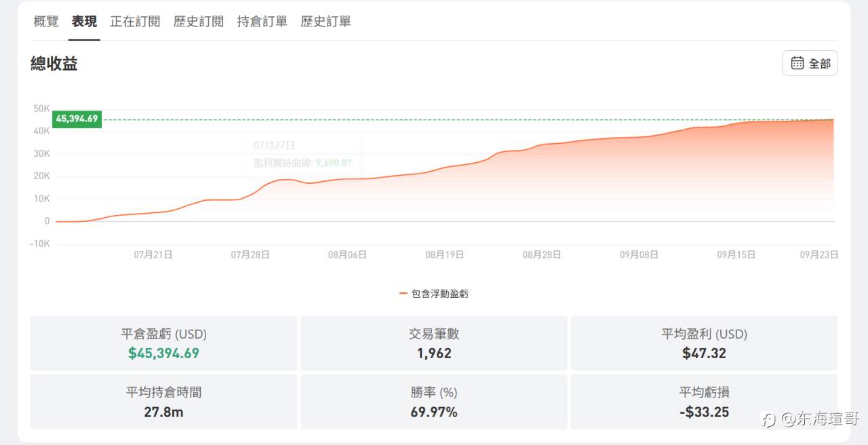
Task: Select the $47.32 average profit value
Action: click(x=704, y=353)
